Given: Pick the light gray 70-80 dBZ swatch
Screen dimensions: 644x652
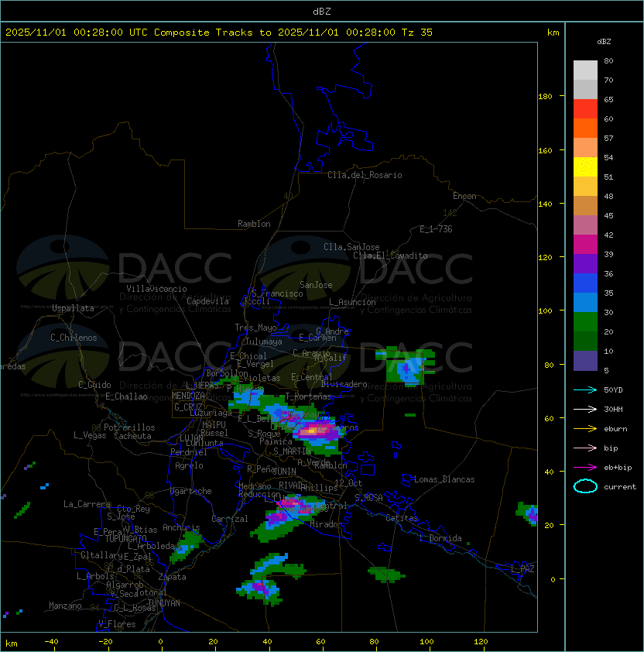Looking at the screenshot, I should coord(585,70).
